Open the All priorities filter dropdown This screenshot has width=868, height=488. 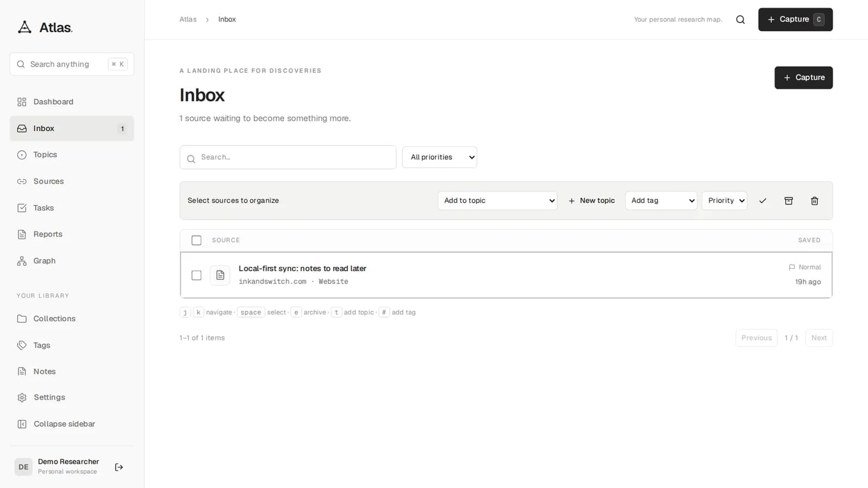click(x=439, y=157)
